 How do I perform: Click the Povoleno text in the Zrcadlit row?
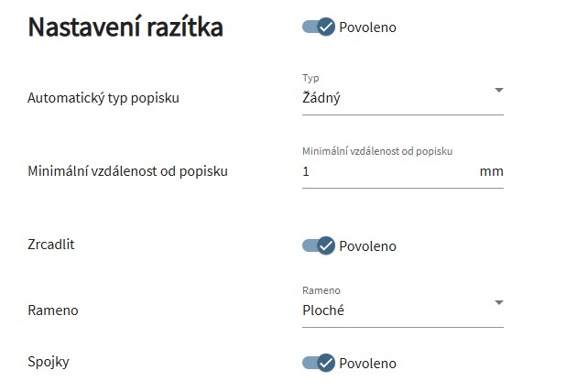click(x=367, y=245)
